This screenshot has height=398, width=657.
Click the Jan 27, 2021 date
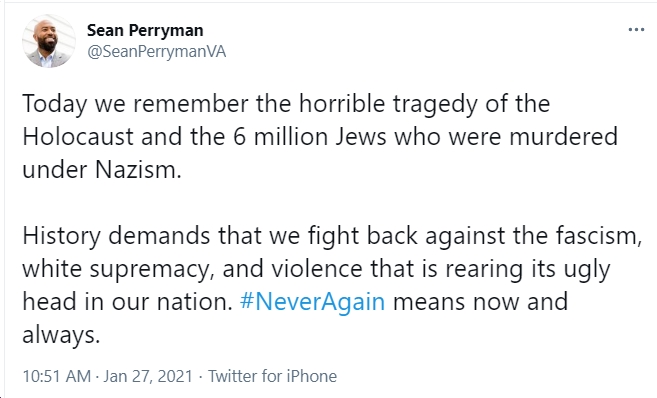(148, 376)
